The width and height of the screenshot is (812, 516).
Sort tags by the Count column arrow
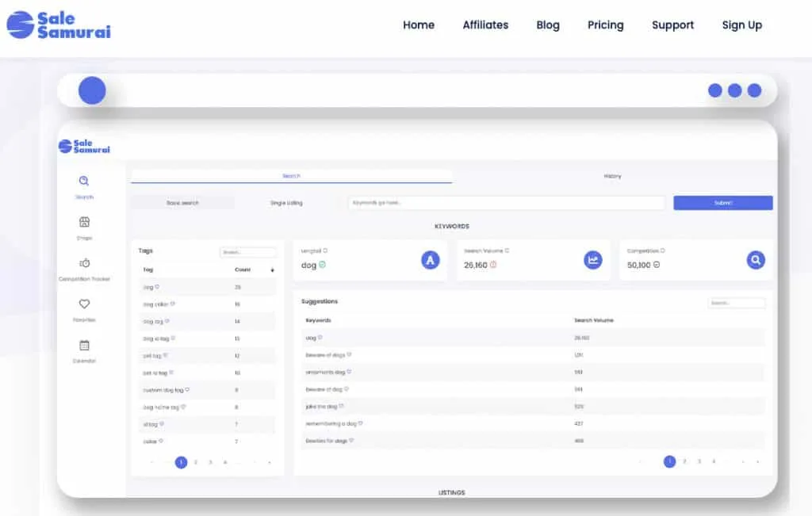pos(273,270)
